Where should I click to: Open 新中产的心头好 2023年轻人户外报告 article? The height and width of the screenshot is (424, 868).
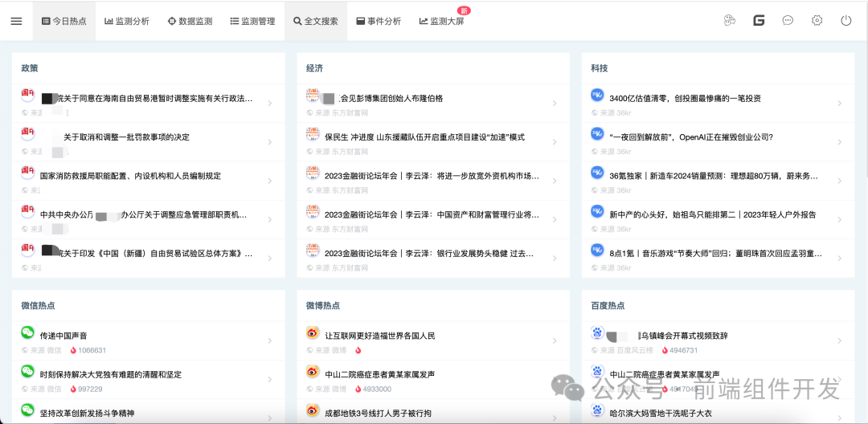(x=712, y=214)
